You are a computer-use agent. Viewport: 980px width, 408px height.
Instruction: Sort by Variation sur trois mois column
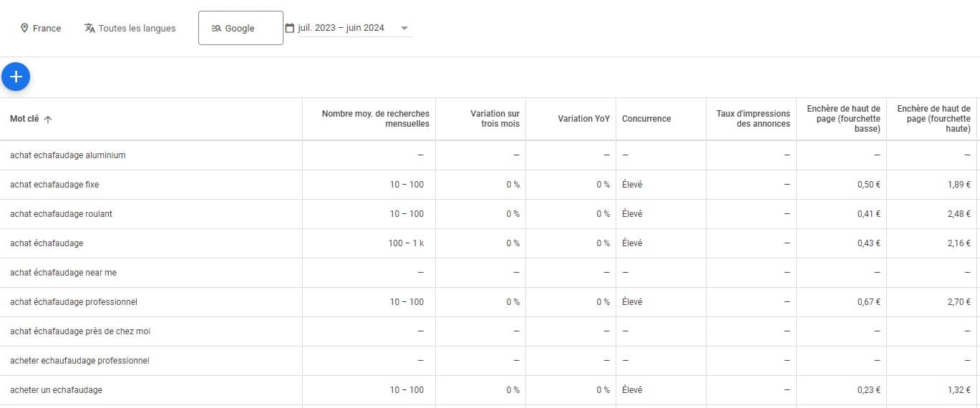click(x=495, y=119)
